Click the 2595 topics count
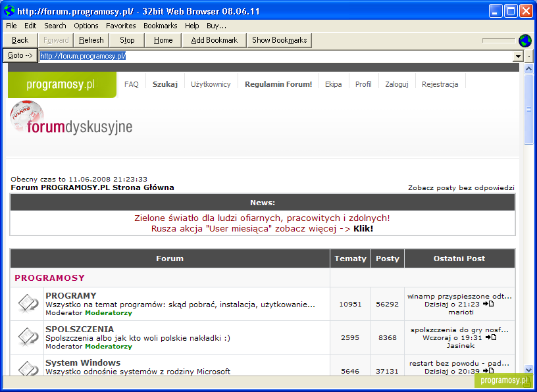Screen dimensions: 537x392 [350, 337]
